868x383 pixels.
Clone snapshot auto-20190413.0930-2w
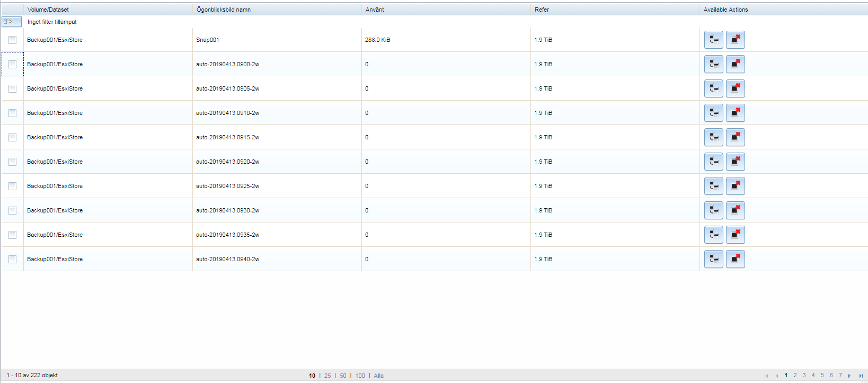(713, 210)
